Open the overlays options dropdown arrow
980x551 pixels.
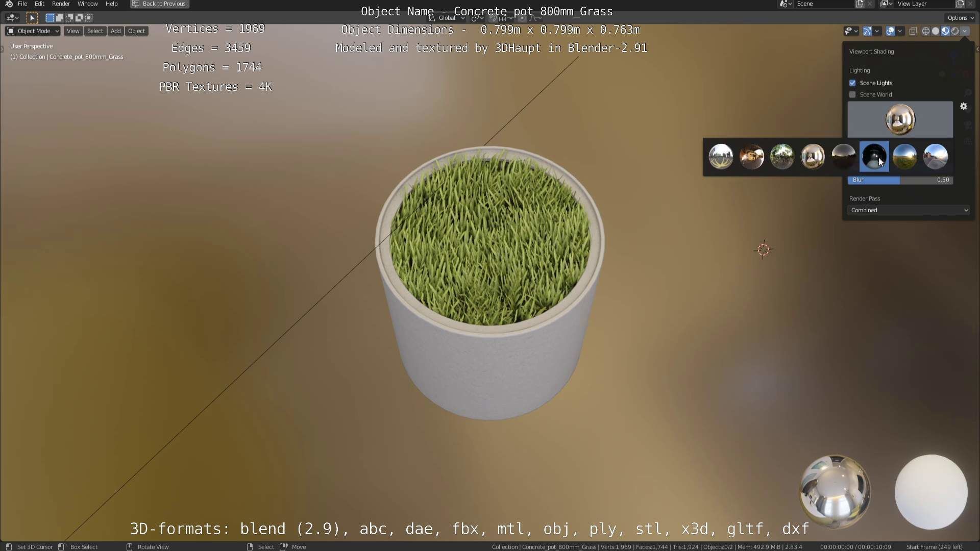coord(900,31)
